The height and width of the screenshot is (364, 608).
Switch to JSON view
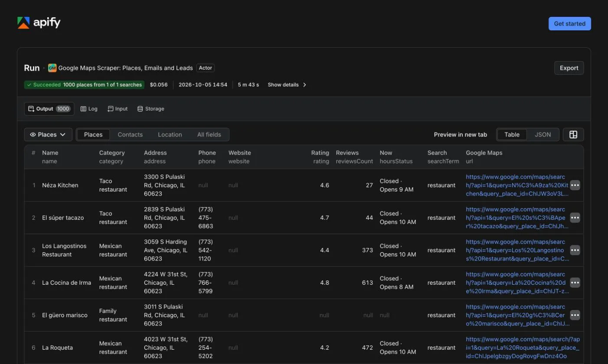click(x=543, y=135)
